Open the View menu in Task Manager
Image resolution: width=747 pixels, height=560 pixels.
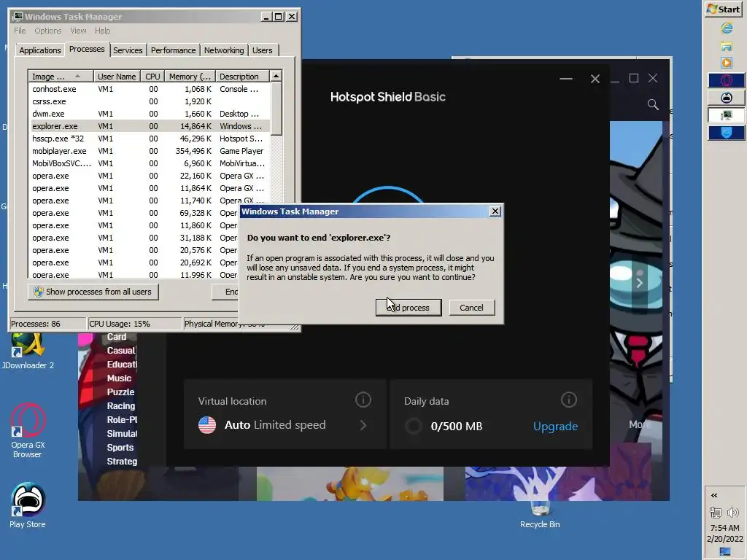pos(78,31)
